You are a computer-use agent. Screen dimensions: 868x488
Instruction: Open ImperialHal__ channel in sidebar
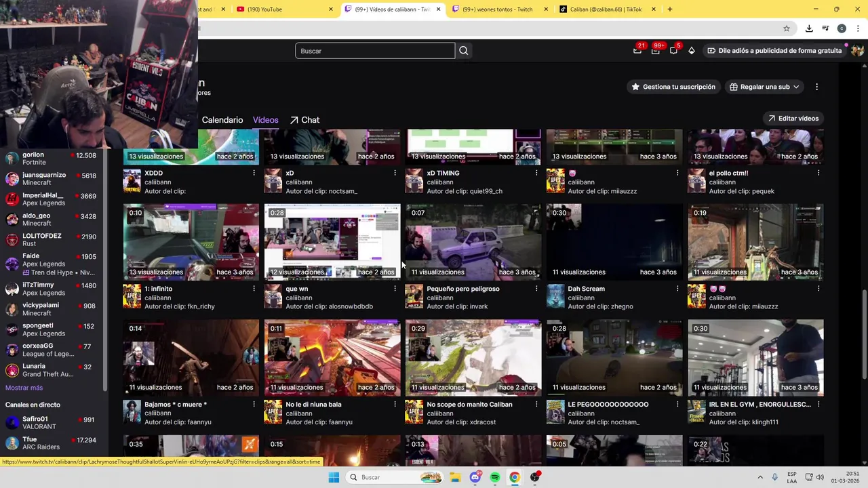click(x=52, y=199)
